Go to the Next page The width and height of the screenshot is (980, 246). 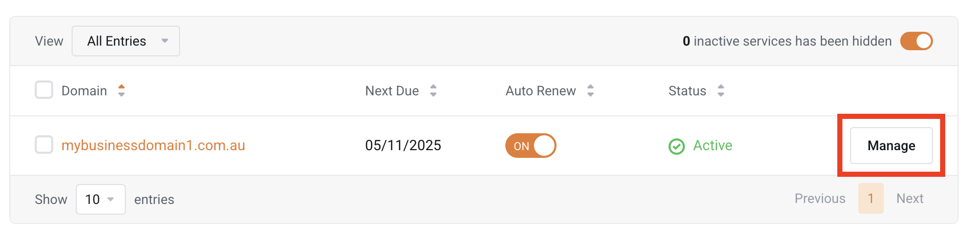pos(909,199)
